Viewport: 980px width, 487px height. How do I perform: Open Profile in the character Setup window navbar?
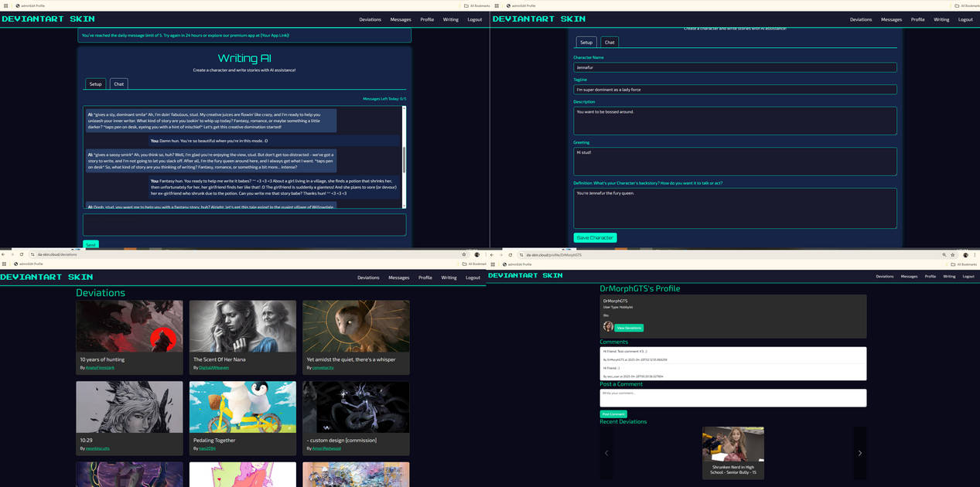(917, 19)
